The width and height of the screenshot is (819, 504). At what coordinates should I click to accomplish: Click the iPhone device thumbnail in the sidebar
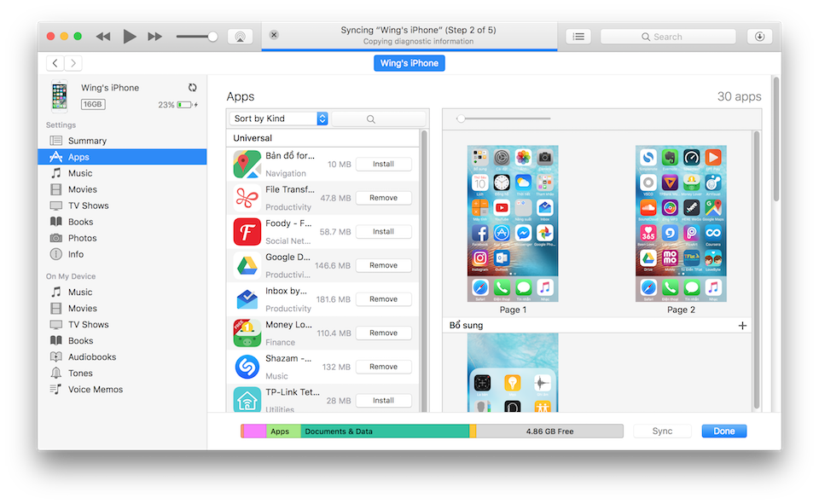(x=60, y=96)
